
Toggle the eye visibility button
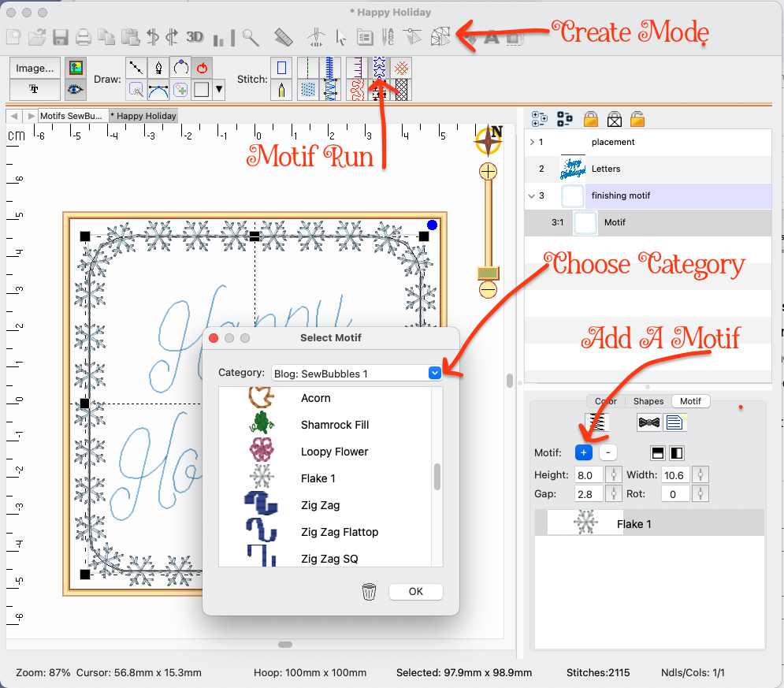tap(76, 89)
